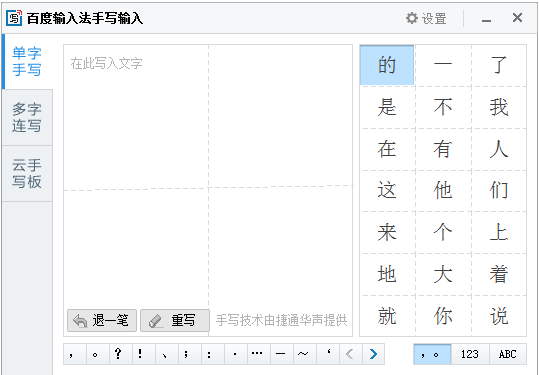Pick candidate character 上
This screenshot has height=375, width=539.
click(499, 233)
